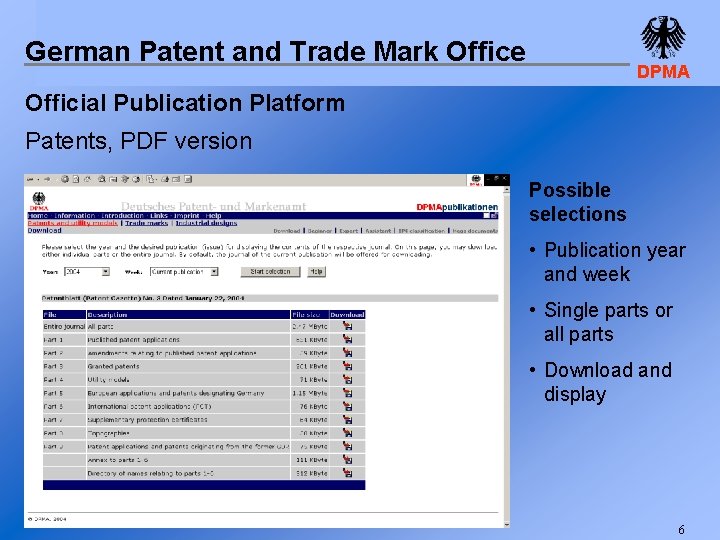This screenshot has width=720, height=540.
Task: Download European applications designating Germany file
Action: pyautogui.click(x=347, y=393)
